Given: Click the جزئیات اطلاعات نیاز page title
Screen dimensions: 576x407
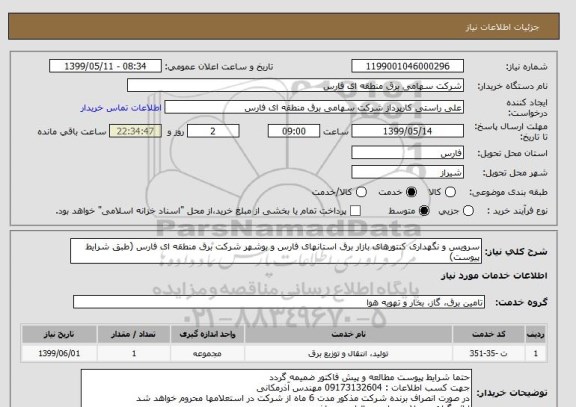Looking at the screenshot, I should tap(502, 28).
